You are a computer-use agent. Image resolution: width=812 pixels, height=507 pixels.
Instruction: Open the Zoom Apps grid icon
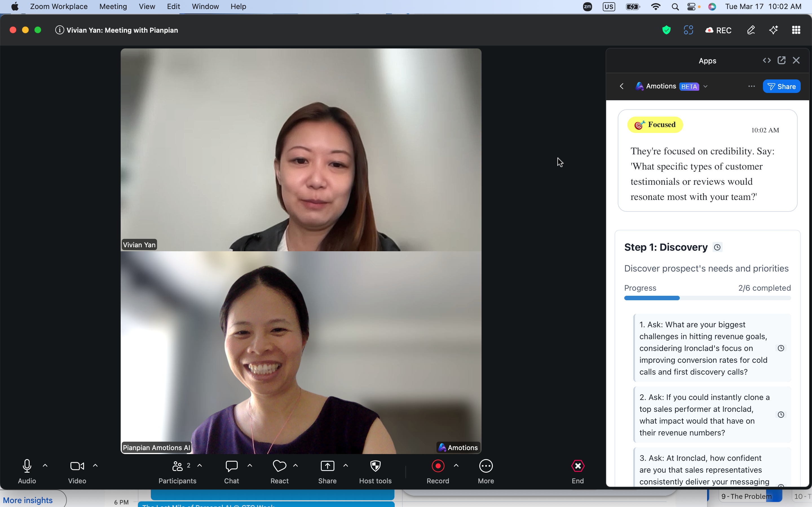(x=796, y=30)
